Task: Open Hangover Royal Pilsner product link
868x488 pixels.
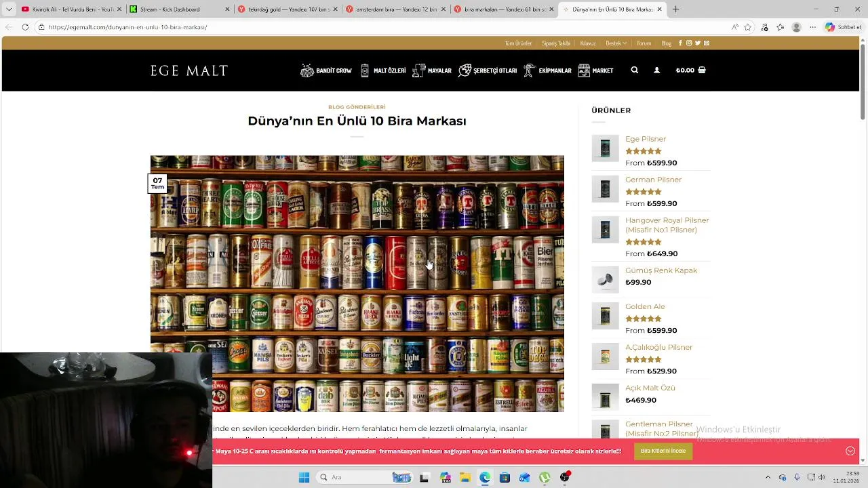Action: coord(667,225)
